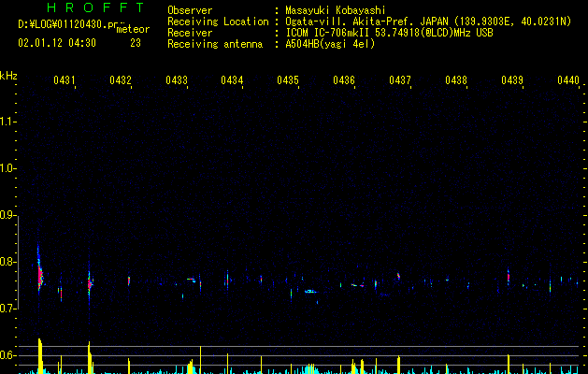This screenshot has height=374, width=588.
Task: Click the date stamp 02.01.12 04:30
Action: 57,43
